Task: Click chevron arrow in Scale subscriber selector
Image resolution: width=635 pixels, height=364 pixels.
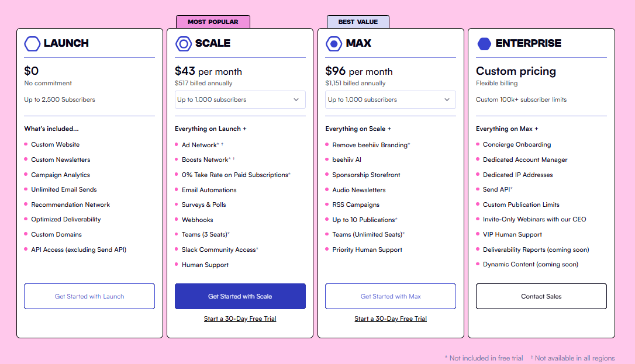Action: 296,99
